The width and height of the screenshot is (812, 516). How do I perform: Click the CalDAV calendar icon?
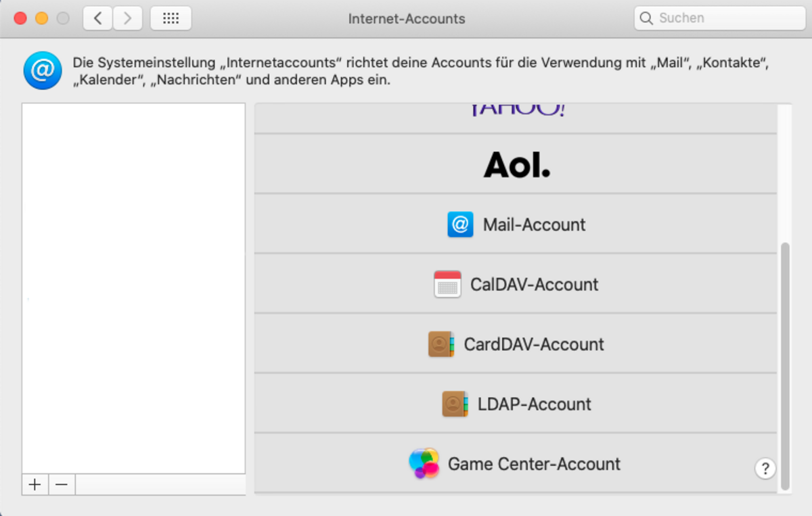(447, 285)
